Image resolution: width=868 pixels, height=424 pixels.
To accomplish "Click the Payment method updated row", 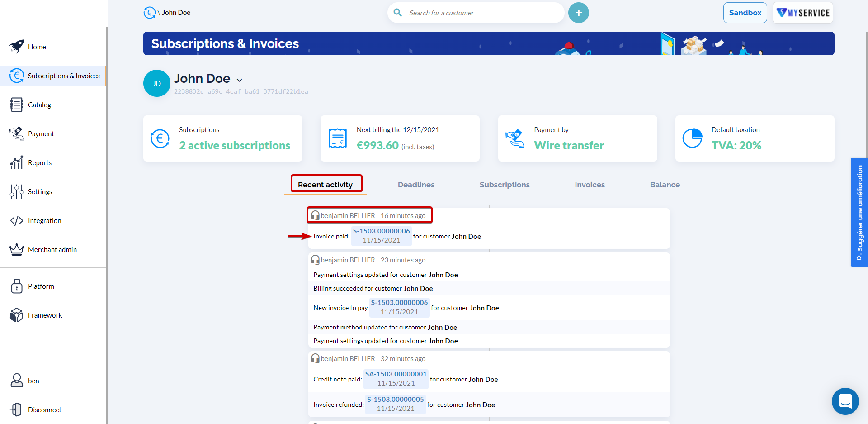I will [489, 327].
